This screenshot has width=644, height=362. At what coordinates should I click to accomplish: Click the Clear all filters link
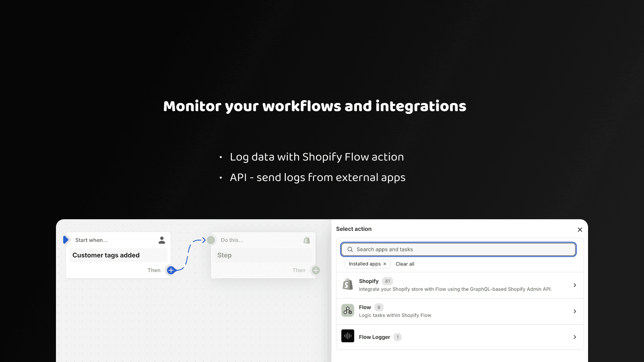(x=405, y=264)
